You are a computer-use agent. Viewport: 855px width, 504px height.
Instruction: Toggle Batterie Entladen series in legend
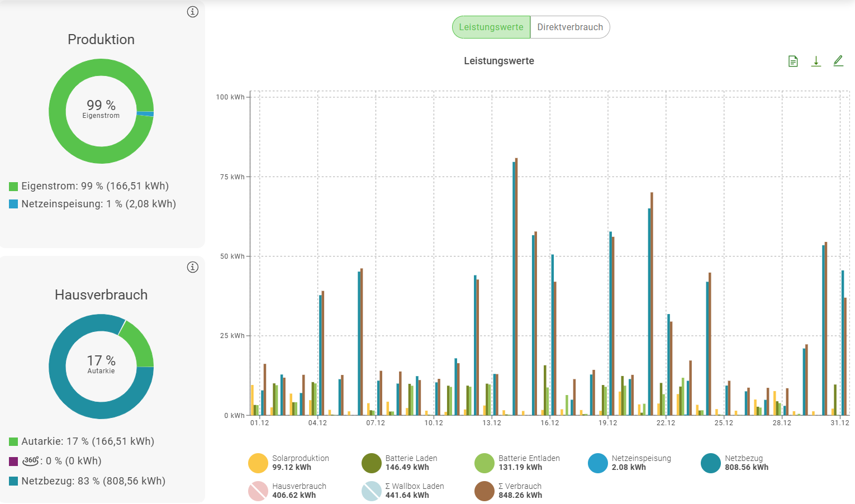coord(484,463)
